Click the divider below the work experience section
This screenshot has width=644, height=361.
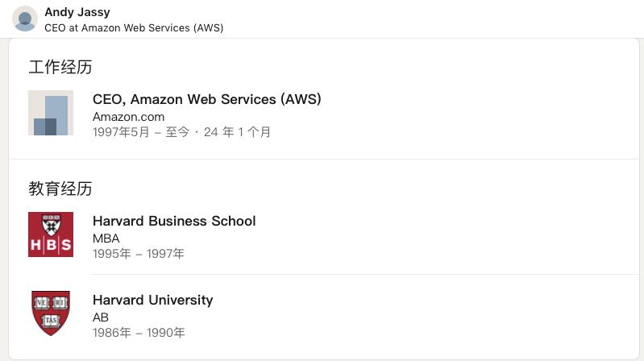click(324, 159)
